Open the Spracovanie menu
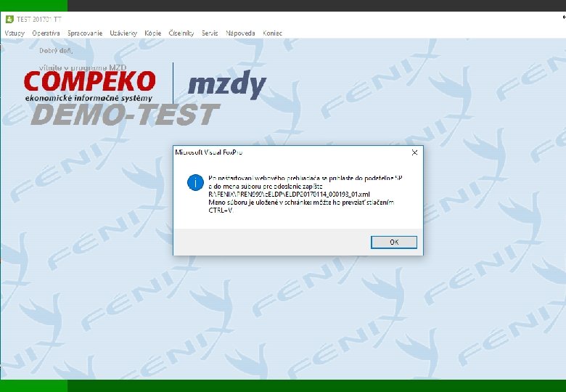The image size is (566, 392). pos(85,33)
